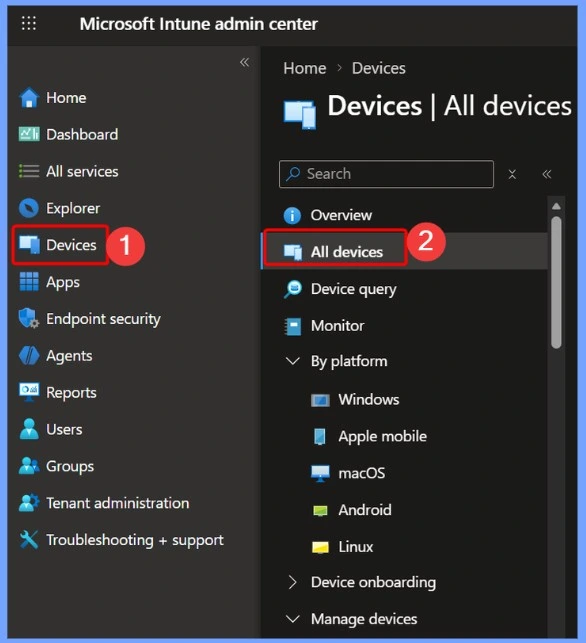Image resolution: width=586 pixels, height=643 pixels.
Task: Click the Troubleshooting + support tools icon
Action: tap(29, 540)
